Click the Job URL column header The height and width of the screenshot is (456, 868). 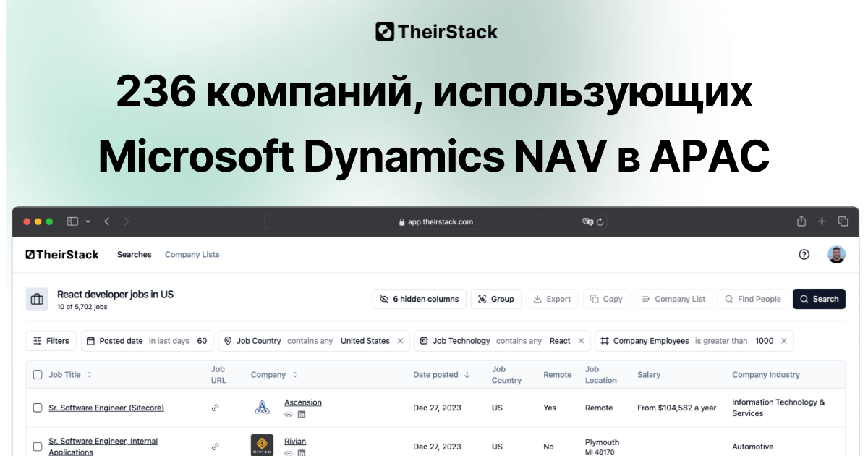tap(218, 375)
